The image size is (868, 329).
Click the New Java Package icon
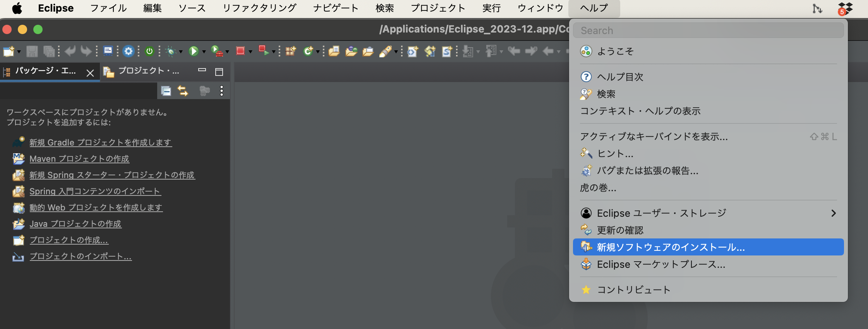point(291,51)
